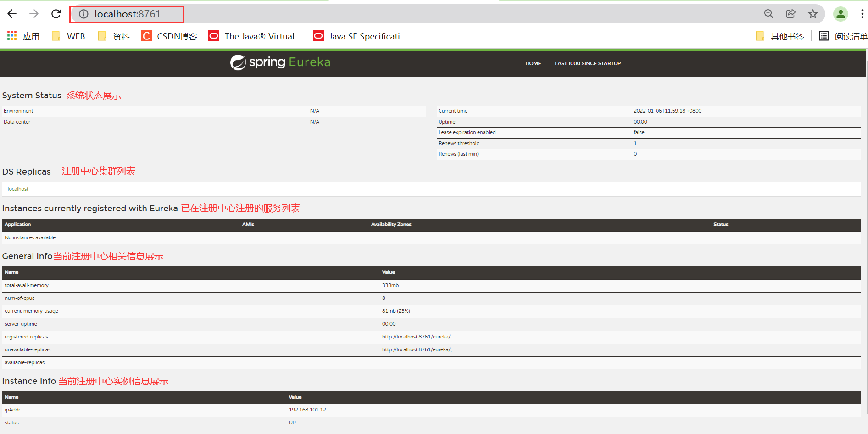The width and height of the screenshot is (868, 434).
Task: Expand the 其他书签 folder
Action: [780, 36]
